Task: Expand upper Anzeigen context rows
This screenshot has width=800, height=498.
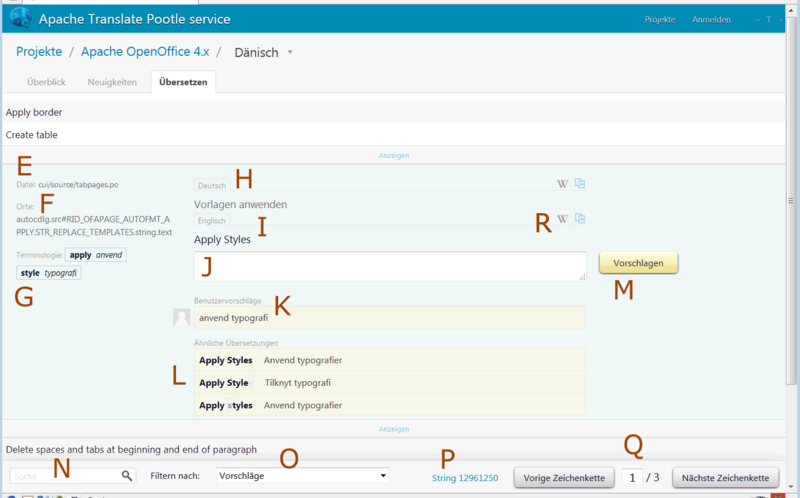Action: pos(393,156)
